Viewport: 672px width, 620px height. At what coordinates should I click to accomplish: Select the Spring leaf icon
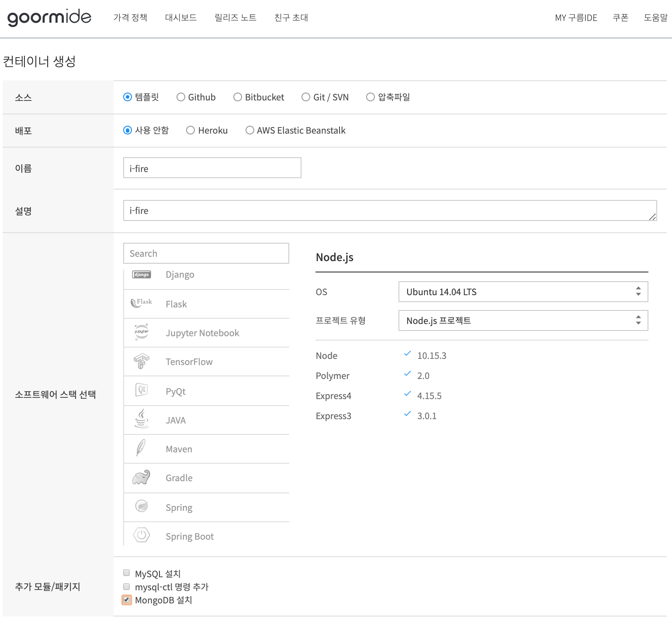(142, 506)
